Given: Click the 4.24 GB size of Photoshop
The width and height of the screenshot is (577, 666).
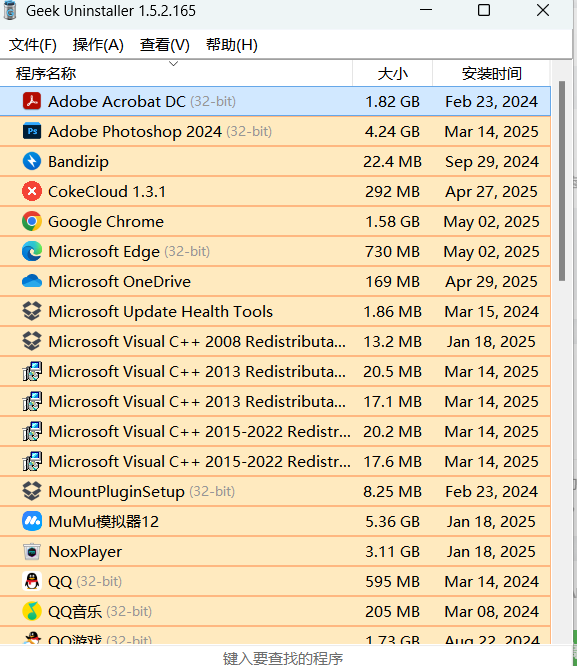Looking at the screenshot, I should [x=393, y=131].
